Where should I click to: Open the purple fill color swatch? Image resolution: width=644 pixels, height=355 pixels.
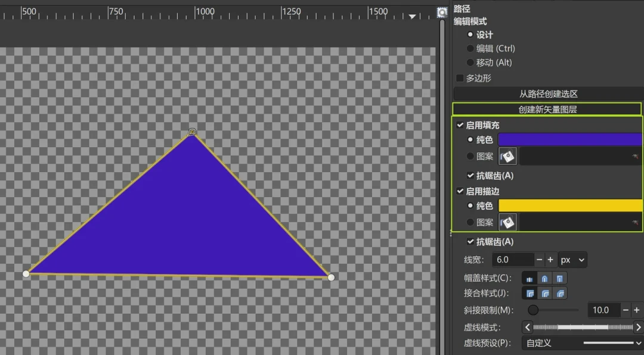click(570, 139)
